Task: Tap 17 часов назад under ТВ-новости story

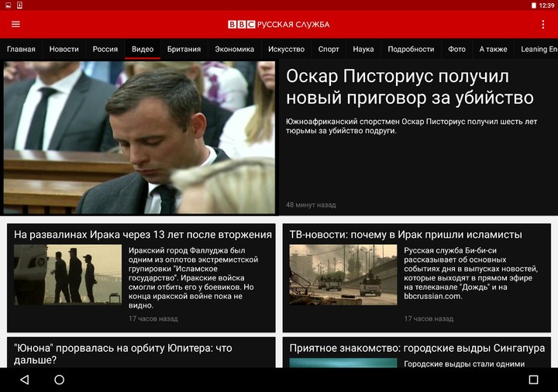Action: [429, 318]
